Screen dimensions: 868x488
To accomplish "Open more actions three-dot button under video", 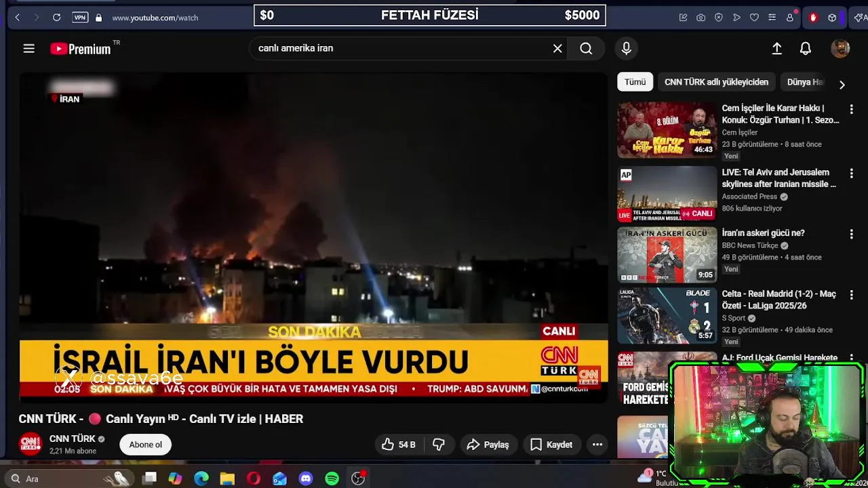I will tap(597, 445).
